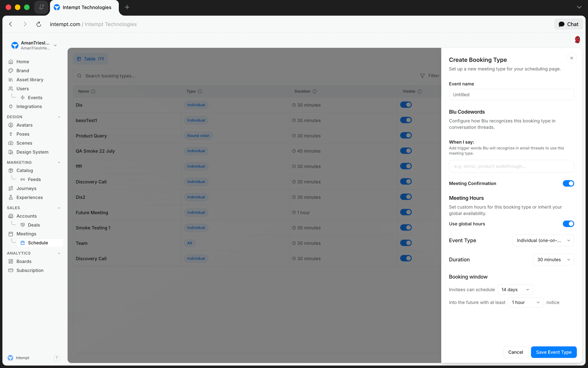Image resolution: width=588 pixels, height=368 pixels.
Task: Click the Brand palette icon
Action: click(11, 70)
